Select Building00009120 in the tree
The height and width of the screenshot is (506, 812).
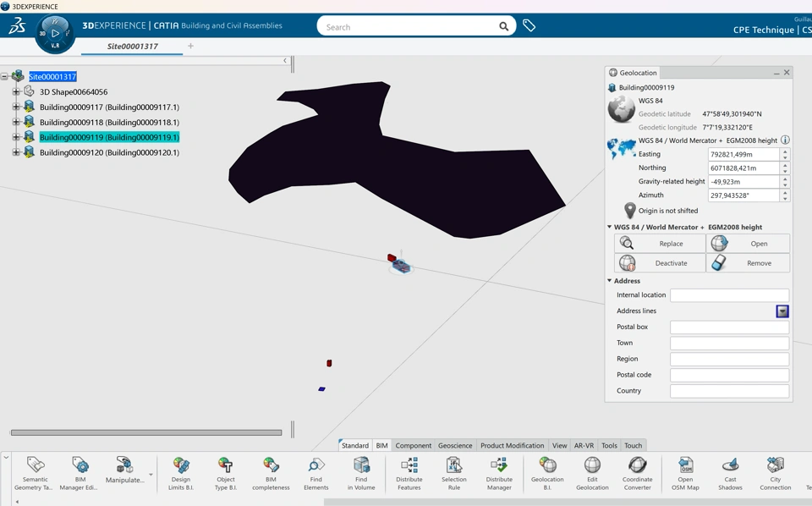(109, 153)
